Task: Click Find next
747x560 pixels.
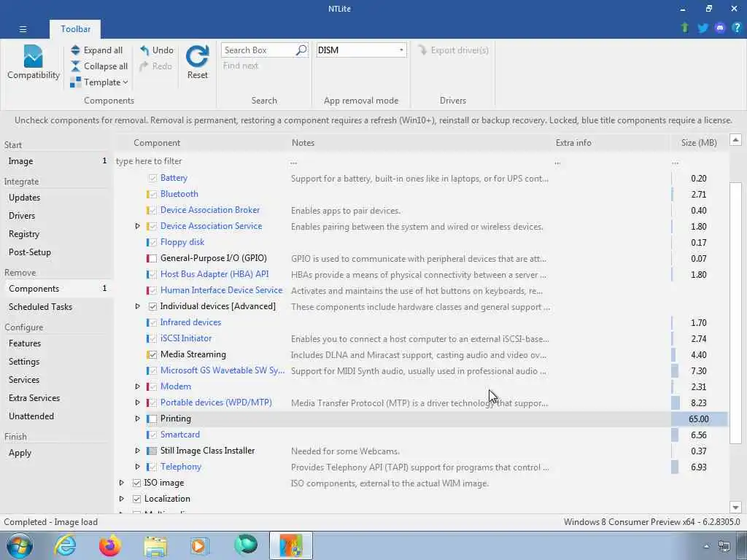Action: click(x=241, y=66)
